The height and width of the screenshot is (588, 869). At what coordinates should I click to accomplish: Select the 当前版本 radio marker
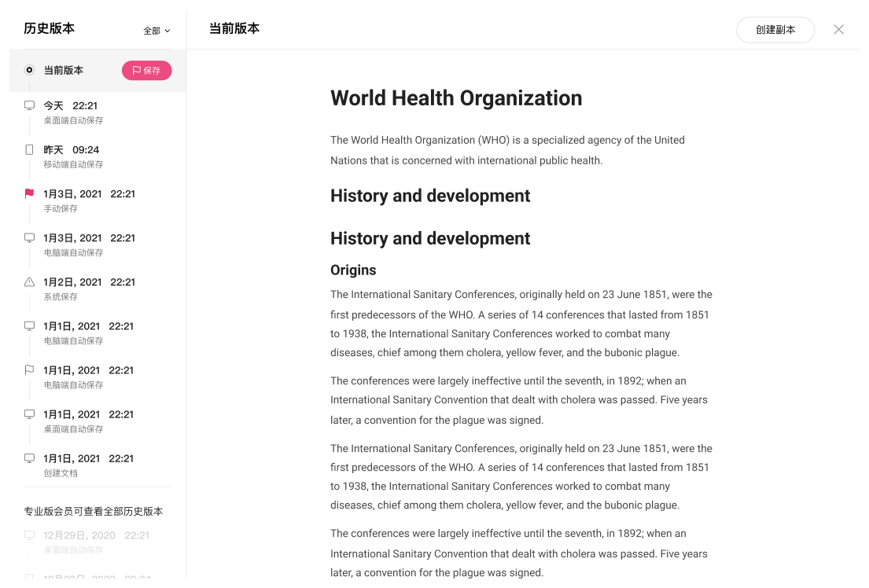click(29, 70)
